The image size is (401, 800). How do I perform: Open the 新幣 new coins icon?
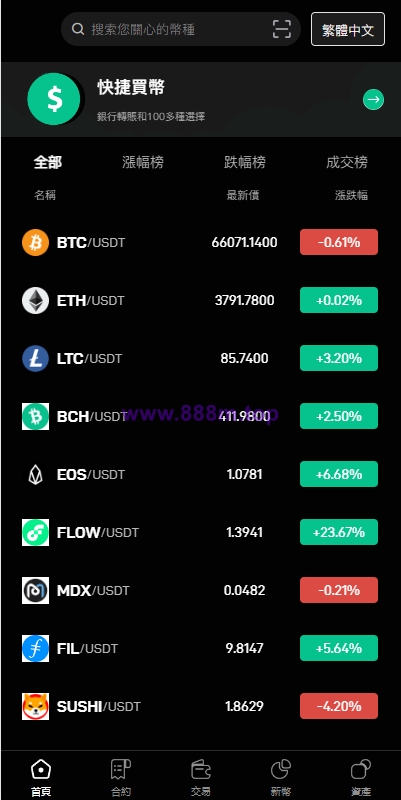tap(281, 769)
